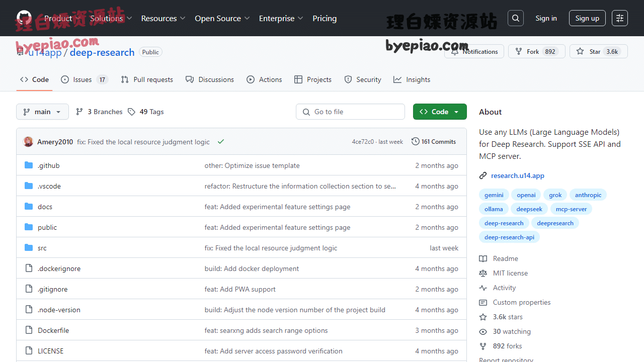Screen dimensions: 644x362
Task: Star the deep-research repository
Action: pos(599,51)
